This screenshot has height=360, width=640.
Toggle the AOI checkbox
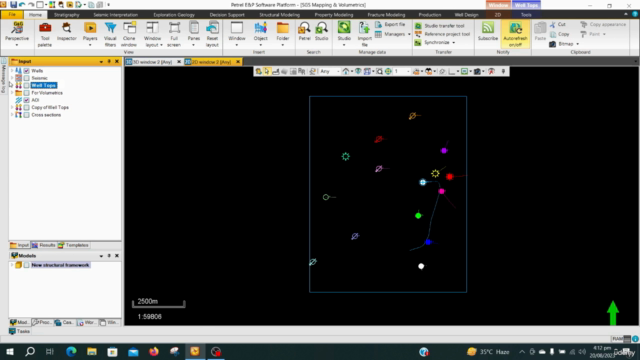tap(27, 100)
